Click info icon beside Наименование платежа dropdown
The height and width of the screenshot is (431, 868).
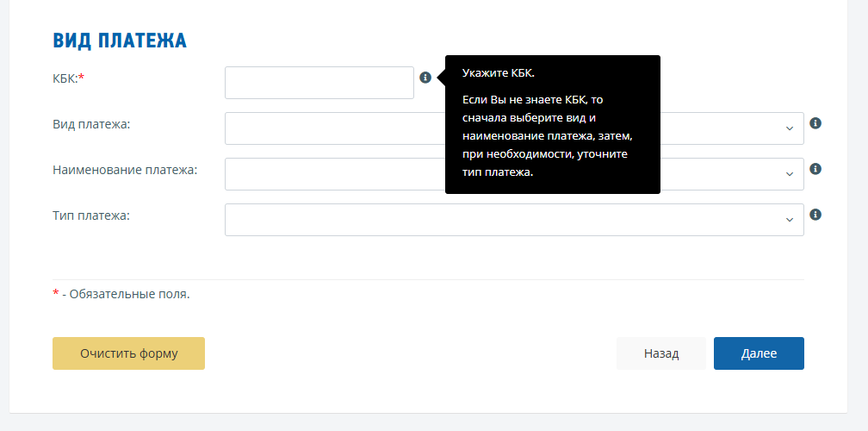[x=815, y=169]
